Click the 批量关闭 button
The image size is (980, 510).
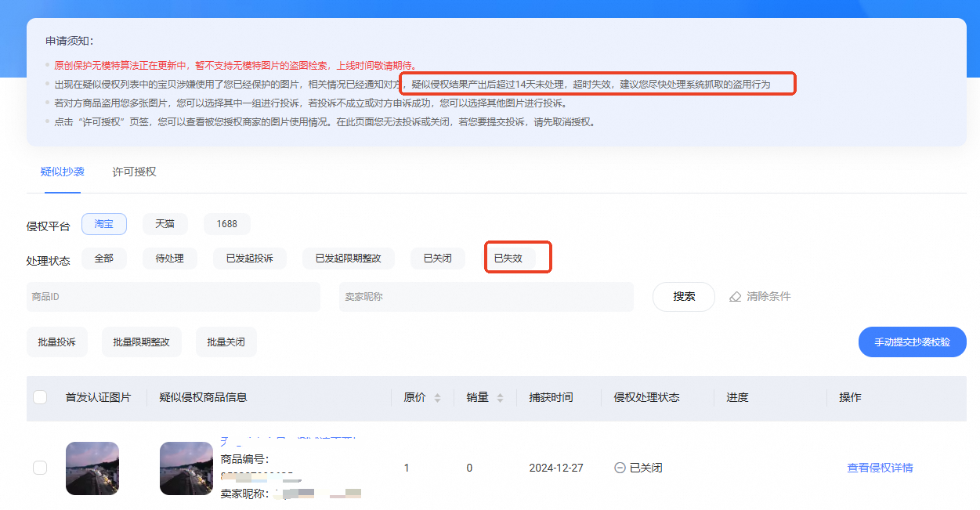coord(226,342)
